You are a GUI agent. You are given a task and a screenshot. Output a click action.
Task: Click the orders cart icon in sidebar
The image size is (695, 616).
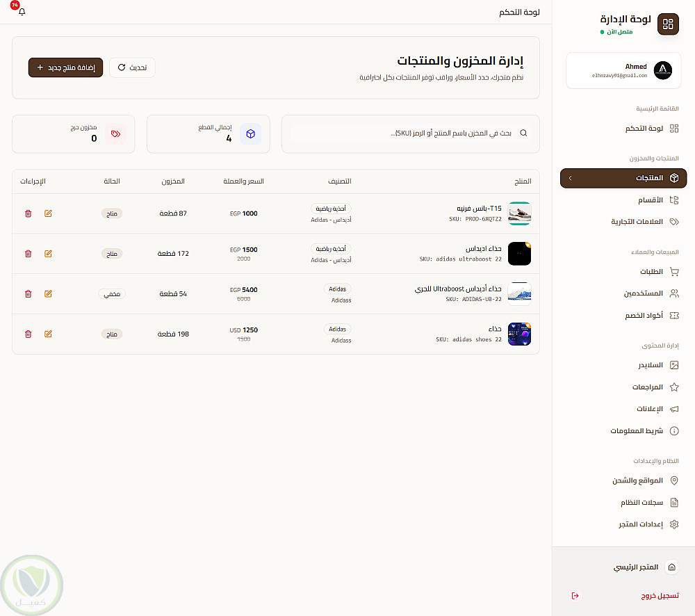click(x=674, y=271)
